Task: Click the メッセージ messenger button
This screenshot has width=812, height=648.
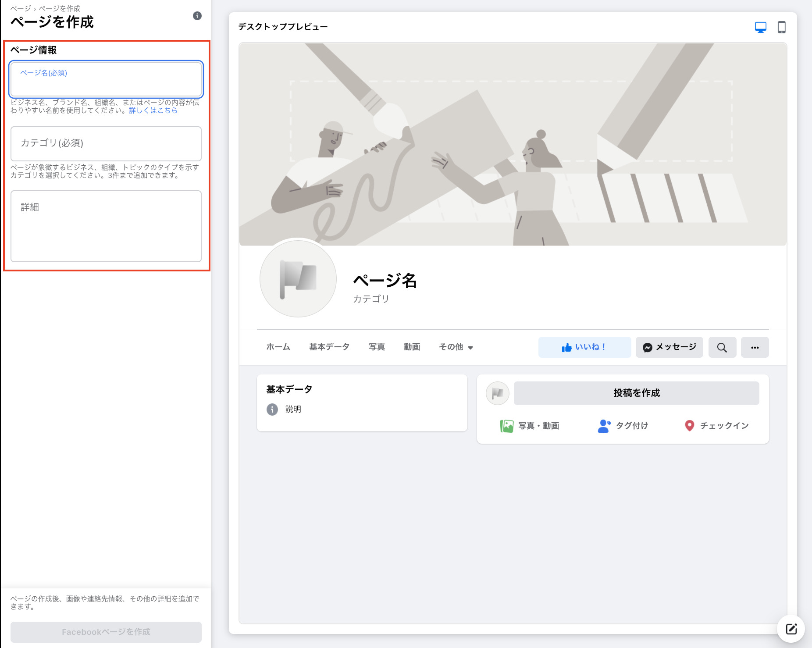Action: click(x=669, y=347)
